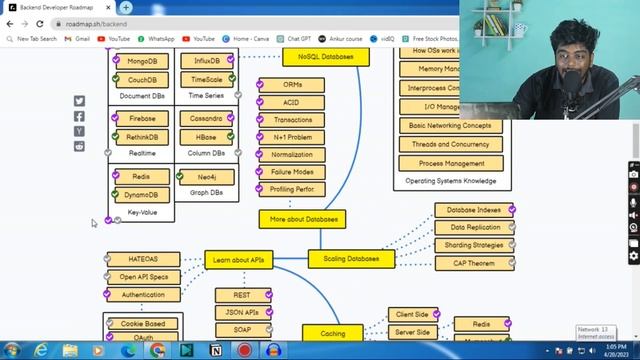The width and height of the screenshot is (640, 360).
Task: Open Notion from the taskbar
Action: [216, 350]
